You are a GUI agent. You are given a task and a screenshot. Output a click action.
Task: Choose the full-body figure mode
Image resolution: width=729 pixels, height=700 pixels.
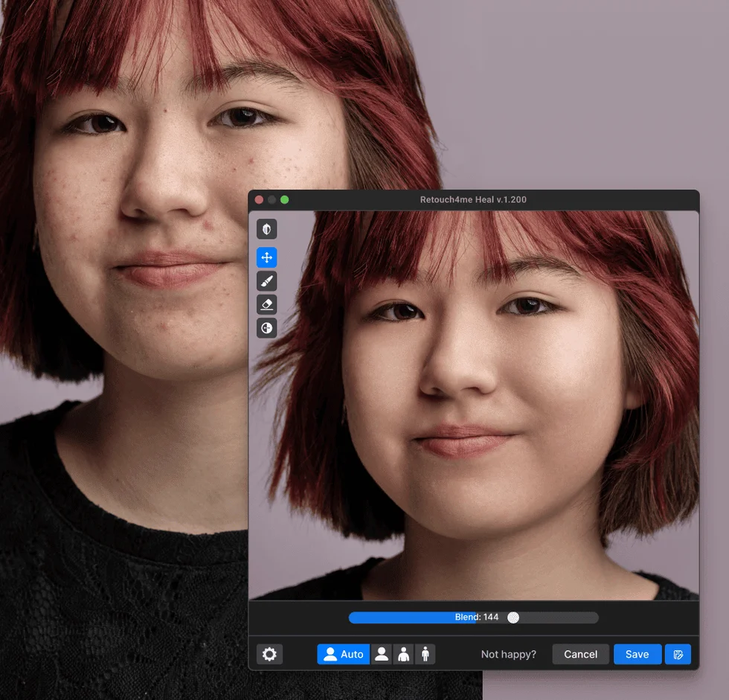coord(425,655)
